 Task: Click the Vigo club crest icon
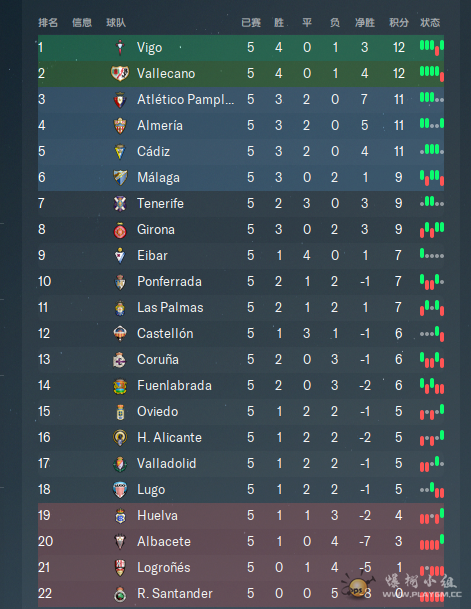coord(120,47)
